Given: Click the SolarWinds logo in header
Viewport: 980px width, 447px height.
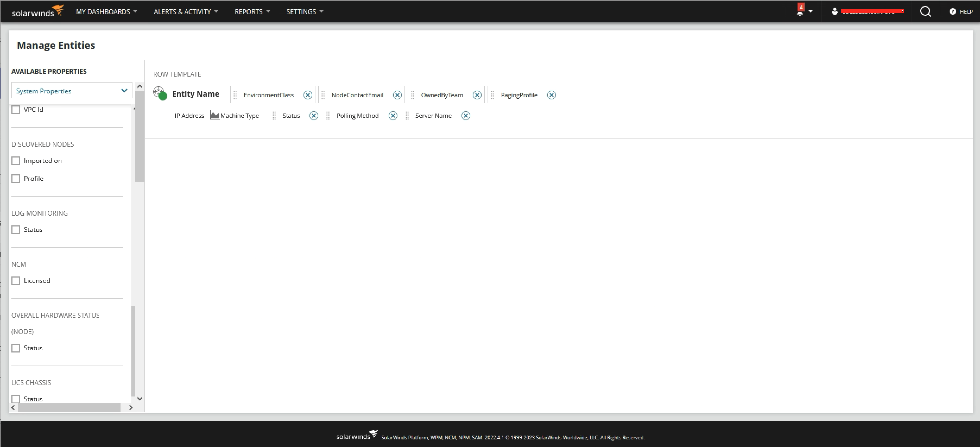Looking at the screenshot, I should [37, 11].
